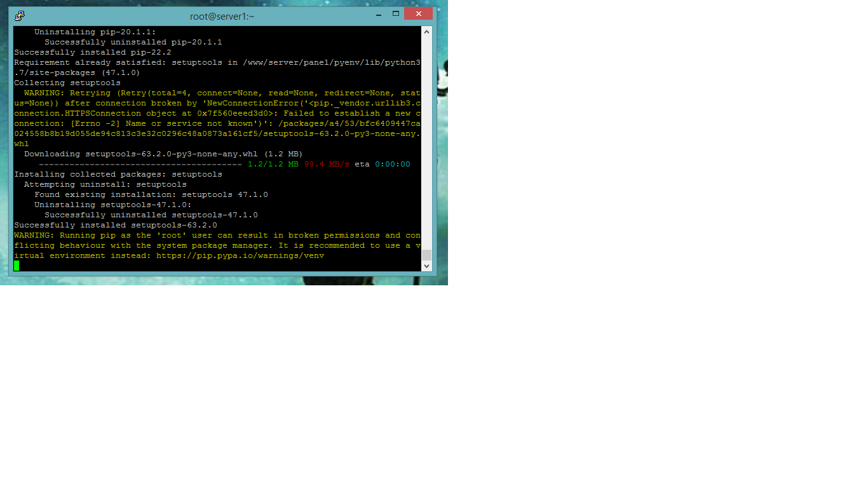The height and width of the screenshot is (488, 868).
Task: Click 'Attempting uninstall: setuptools' line
Action: click(105, 184)
